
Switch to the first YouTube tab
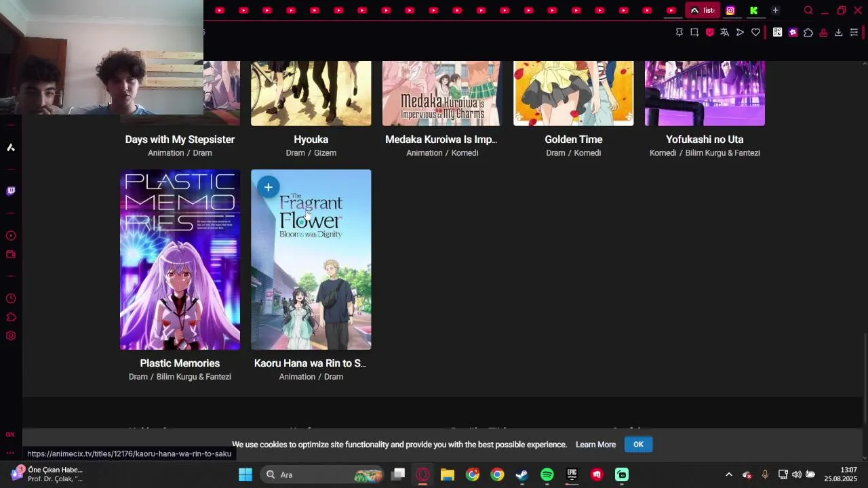pyautogui.click(x=220, y=10)
